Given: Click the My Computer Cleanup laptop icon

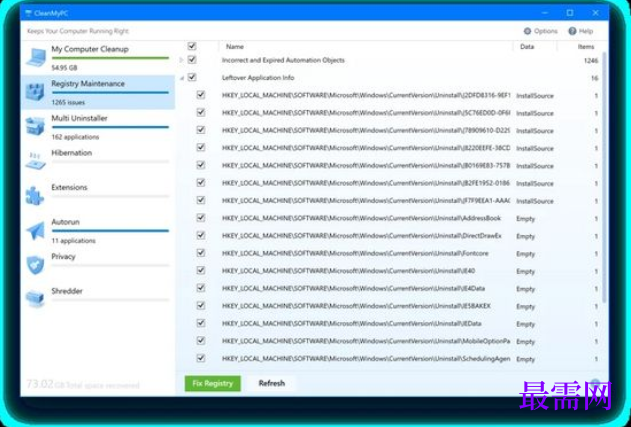Looking at the screenshot, I should (x=36, y=57).
